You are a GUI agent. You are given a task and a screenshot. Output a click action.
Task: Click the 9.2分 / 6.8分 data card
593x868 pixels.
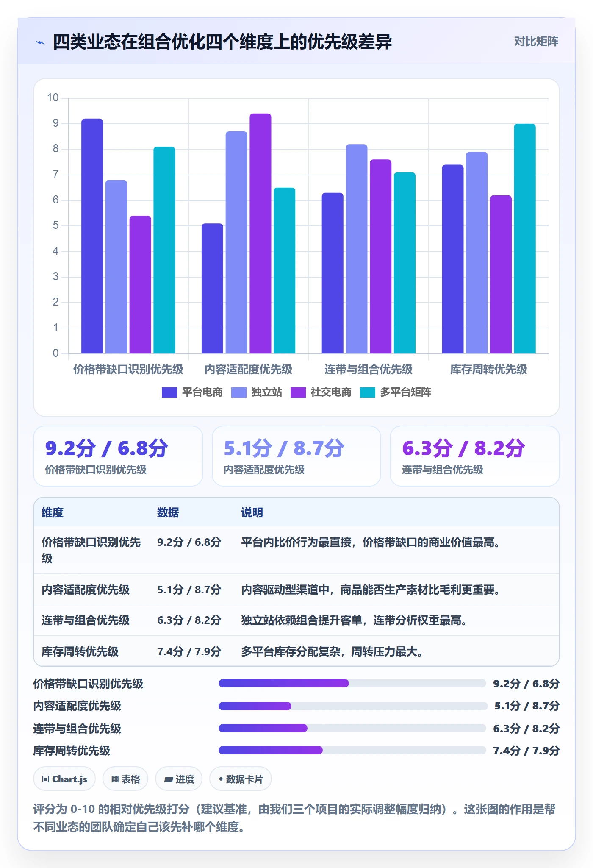[118, 456]
